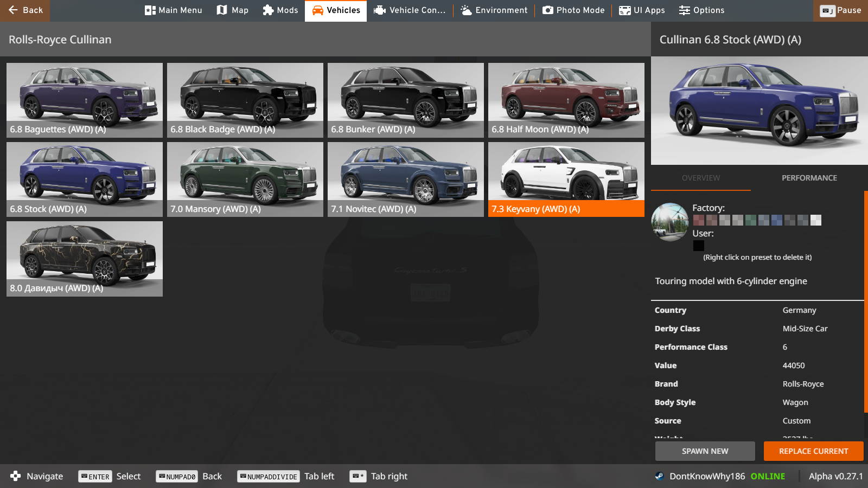Open Vehicle Config via the engine icon
The height and width of the screenshot is (488, 868).
coord(380,10)
